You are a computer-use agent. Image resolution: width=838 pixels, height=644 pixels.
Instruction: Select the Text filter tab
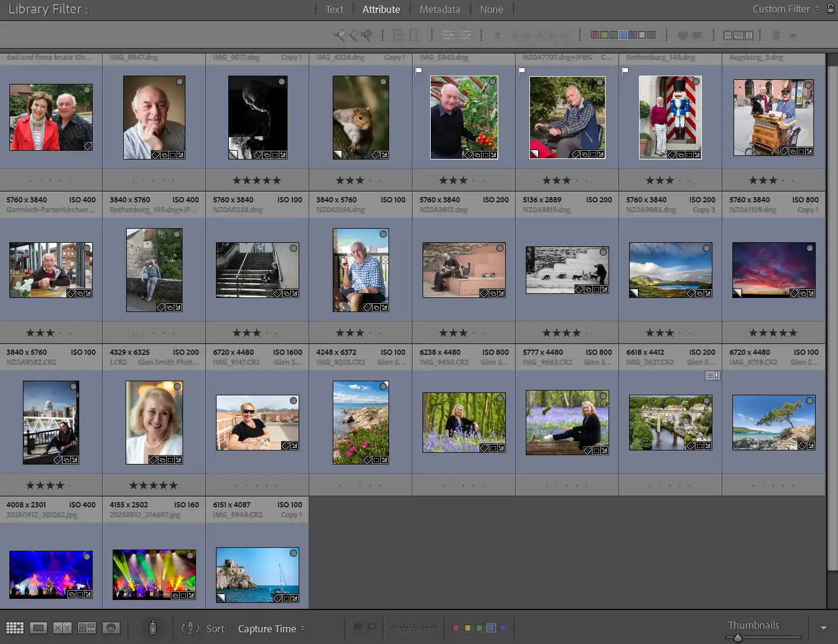pyautogui.click(x=334, y=9)
